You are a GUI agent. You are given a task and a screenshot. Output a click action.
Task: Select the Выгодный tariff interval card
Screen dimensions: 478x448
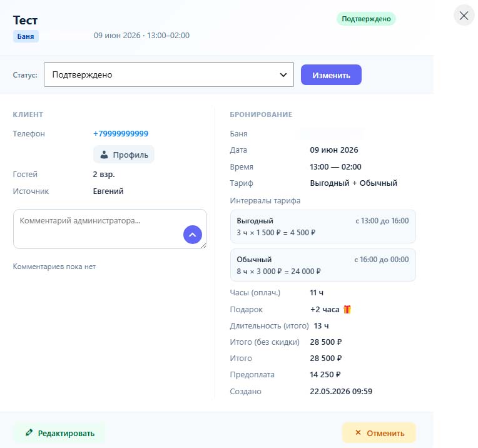click(323, 227)
